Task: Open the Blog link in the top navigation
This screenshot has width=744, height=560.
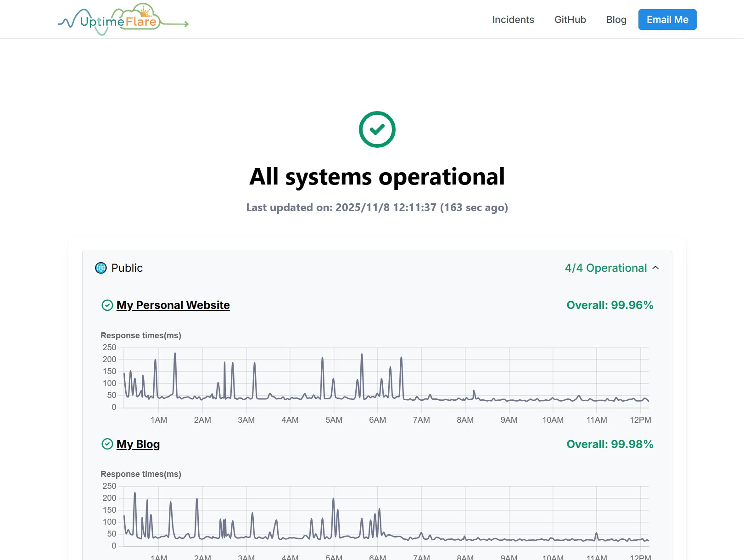Action: [x=616, y=20]
